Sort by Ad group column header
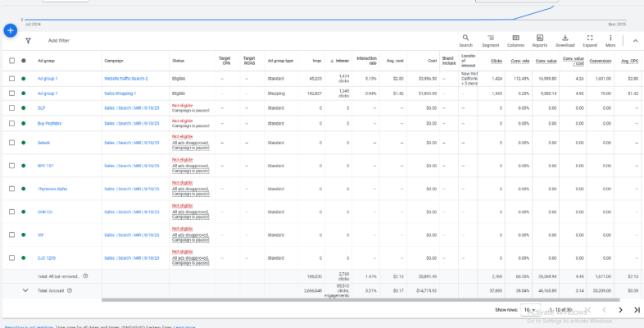 click(x=46, y=61)
